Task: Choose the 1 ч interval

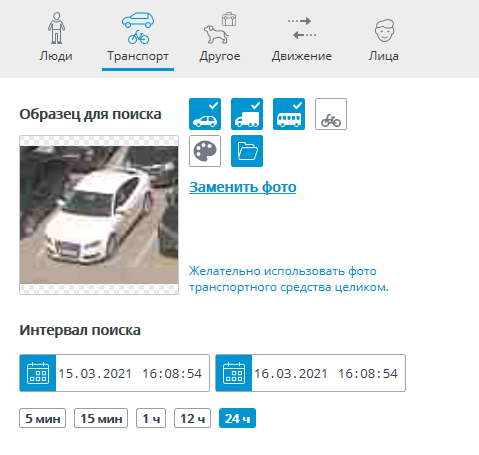Action: pyautogui.click(x=151, y=418)
